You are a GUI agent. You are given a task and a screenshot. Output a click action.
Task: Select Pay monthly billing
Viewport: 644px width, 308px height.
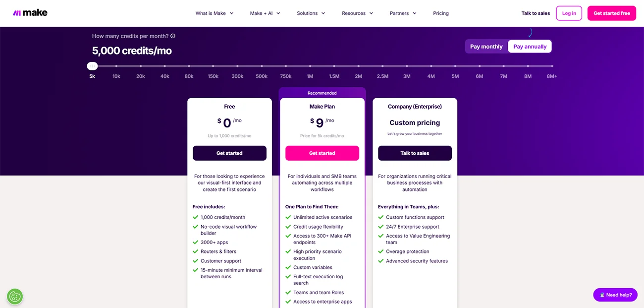(x=486, y=46)
